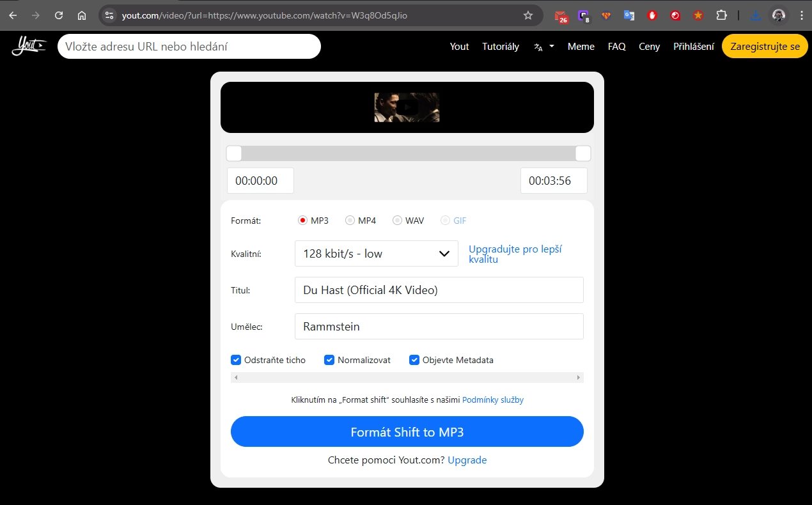Click the horizontal scrollbar right arrow
Image resolution: width=812 pixels, height=505 pixels.
point(579,378)
